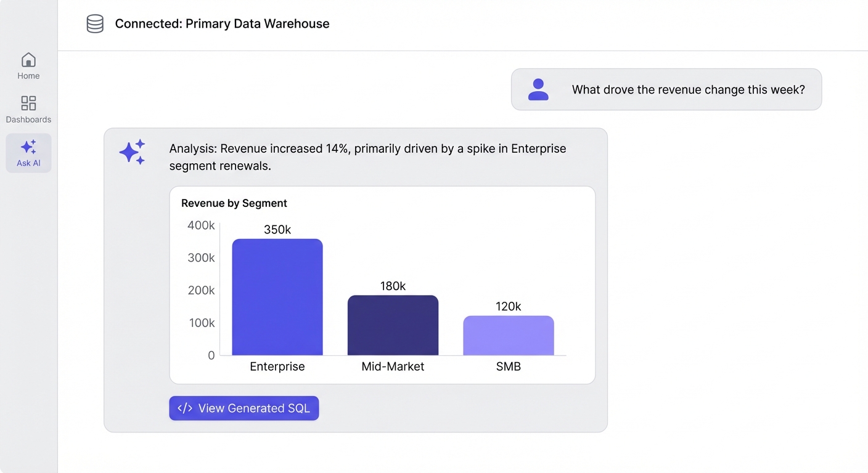Click the code icon inside the SQL button
This screenshot has height=473, width=868.
click(x=185, y=408)
